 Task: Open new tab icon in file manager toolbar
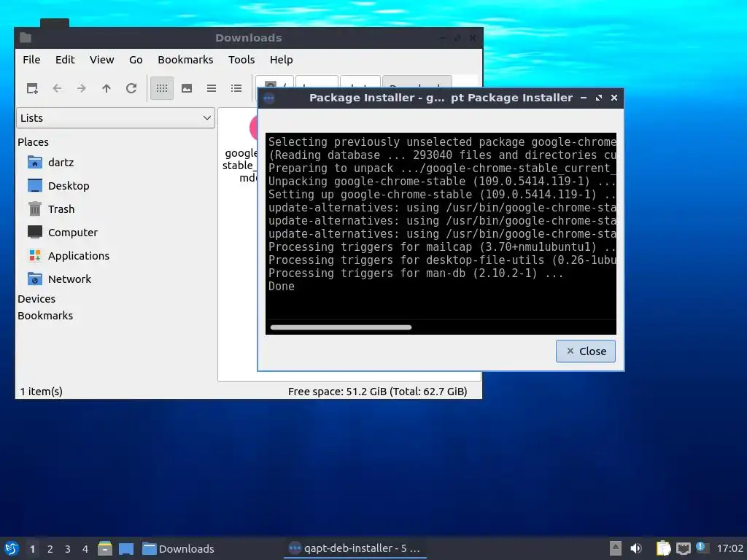(32, 88)
